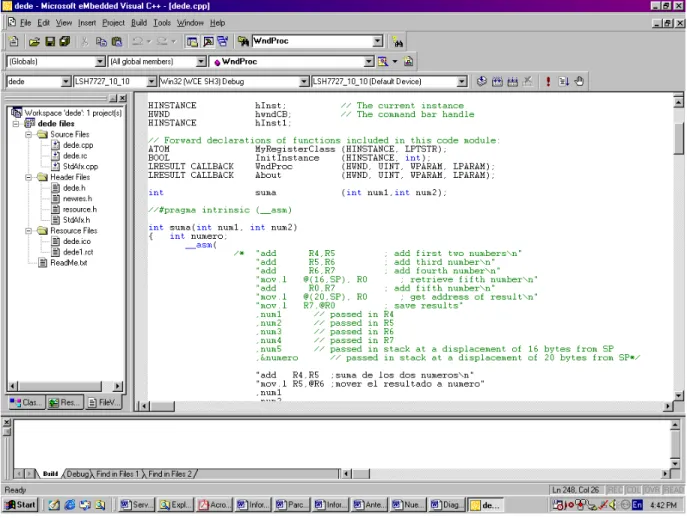The height and width of the screenshot is (518, 687).
Task: Collapse the Header Files folder
Action: [x=28, y=177]
